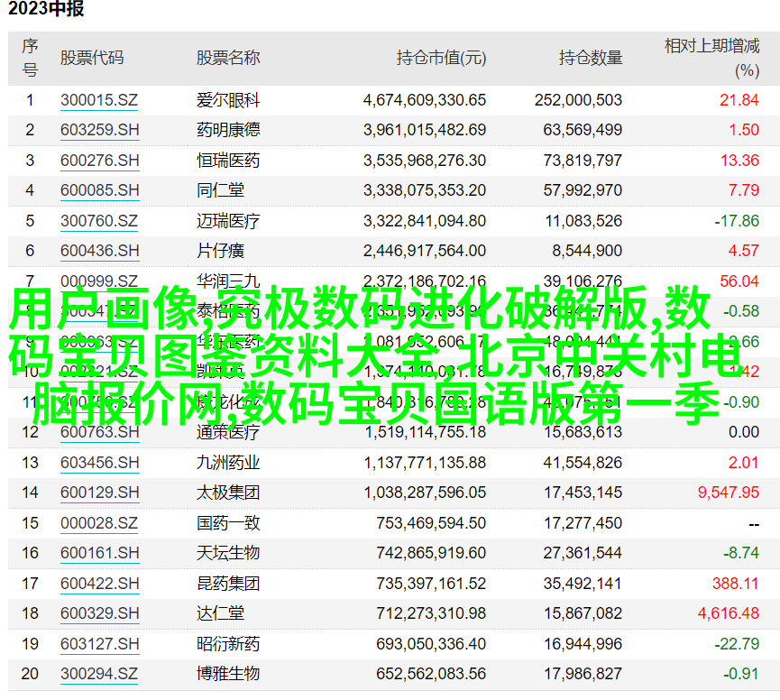Click the 2023中报 title text
Screen dimensions: 780x700
(x=46, y=8)
